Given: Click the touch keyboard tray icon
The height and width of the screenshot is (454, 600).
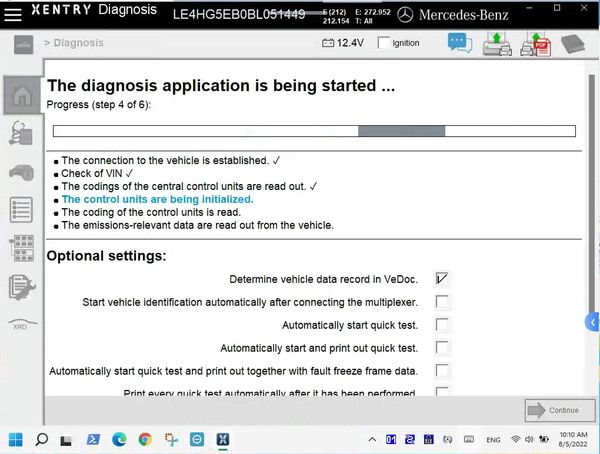Looking at the screenshot, I should tap(469, 439).
